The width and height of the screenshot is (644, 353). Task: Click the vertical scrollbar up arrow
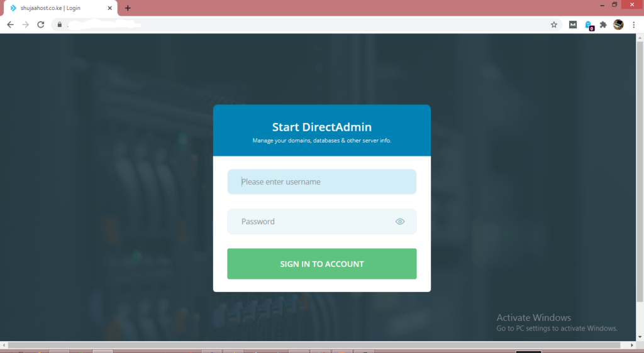click(640, 38)
